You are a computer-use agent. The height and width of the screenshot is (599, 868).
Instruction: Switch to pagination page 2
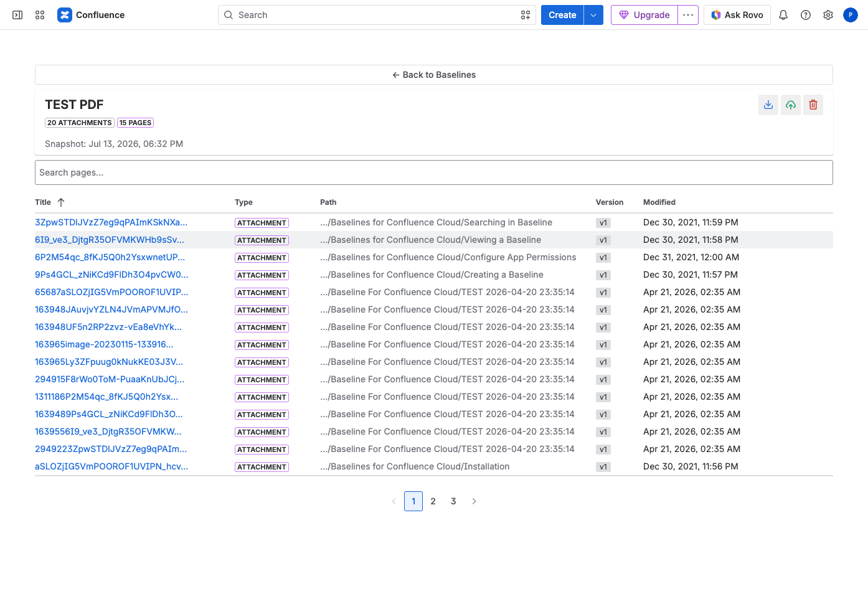(x=433, y=501)
